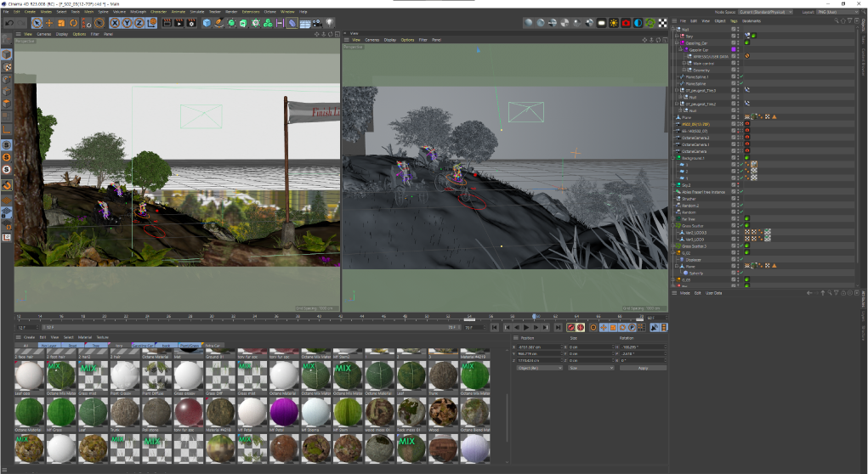Select the Rotate tool in top toolbar

(74, 23)
